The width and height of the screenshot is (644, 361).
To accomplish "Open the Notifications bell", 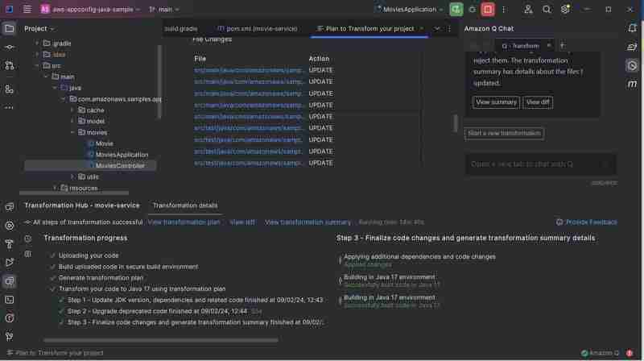I will [x=632, y=28].
